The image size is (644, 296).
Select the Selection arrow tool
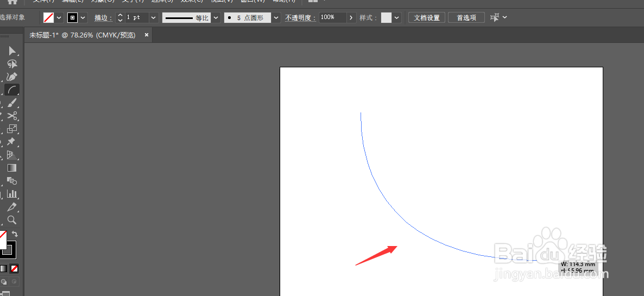12,51
